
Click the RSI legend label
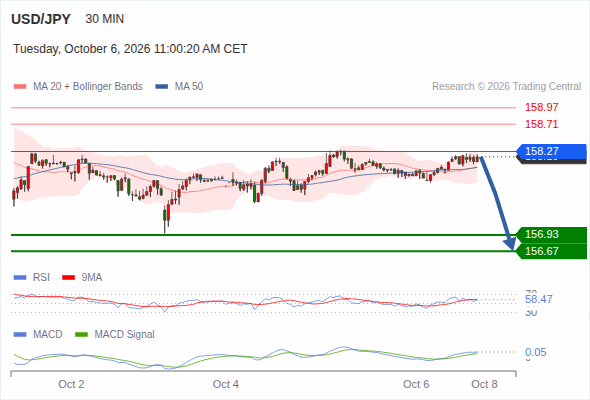point(41,277)
